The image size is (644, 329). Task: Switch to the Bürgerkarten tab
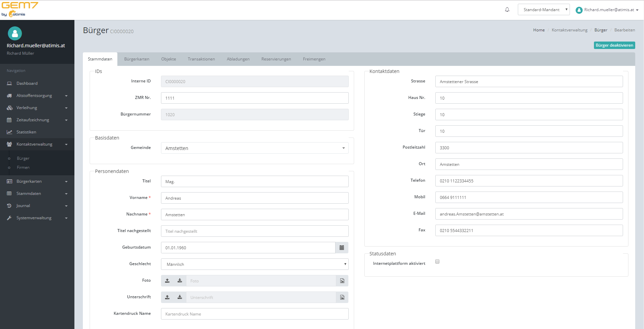tap(137, 59)
